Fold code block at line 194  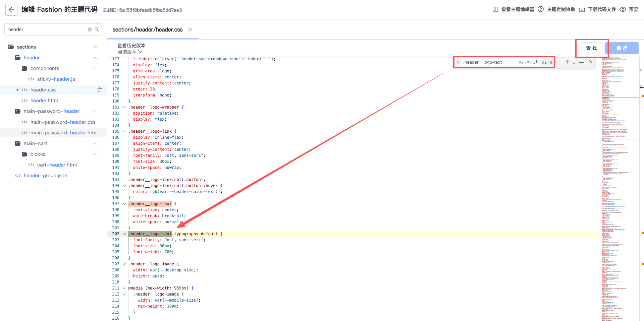coord(124,186)
